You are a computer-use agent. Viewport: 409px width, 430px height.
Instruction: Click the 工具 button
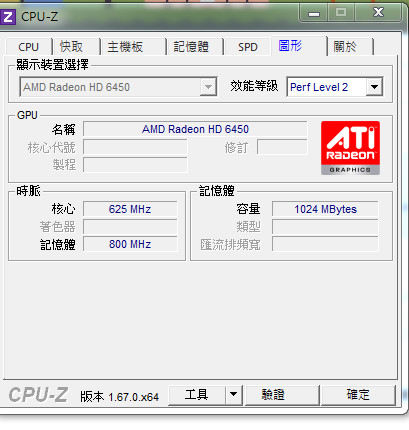click(197, 395)
